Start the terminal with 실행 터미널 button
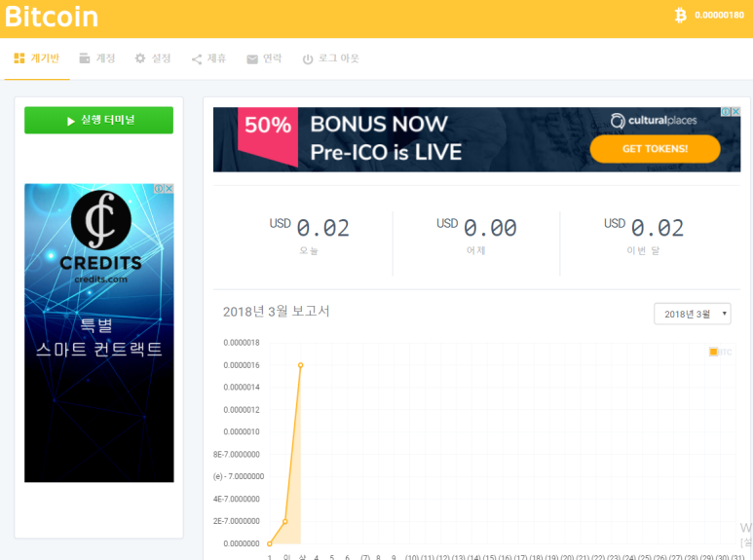753x560 pixels. point(99,120)
